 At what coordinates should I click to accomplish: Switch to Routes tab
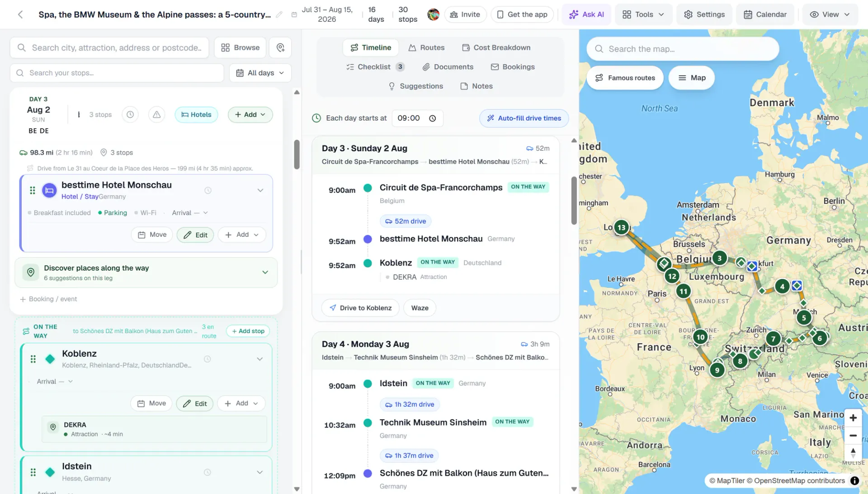point(426,47)
